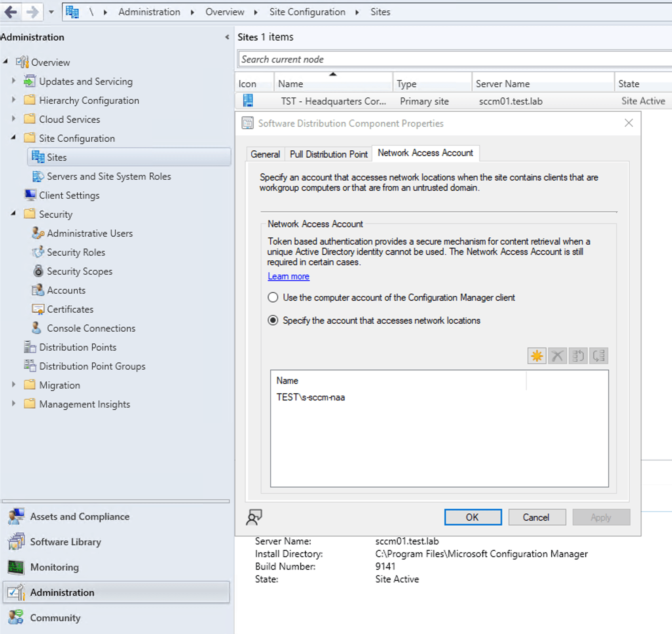672x634 pixels.
Task: Switch to the Pull Distribution Point tab
Action: tap(328, 154)
